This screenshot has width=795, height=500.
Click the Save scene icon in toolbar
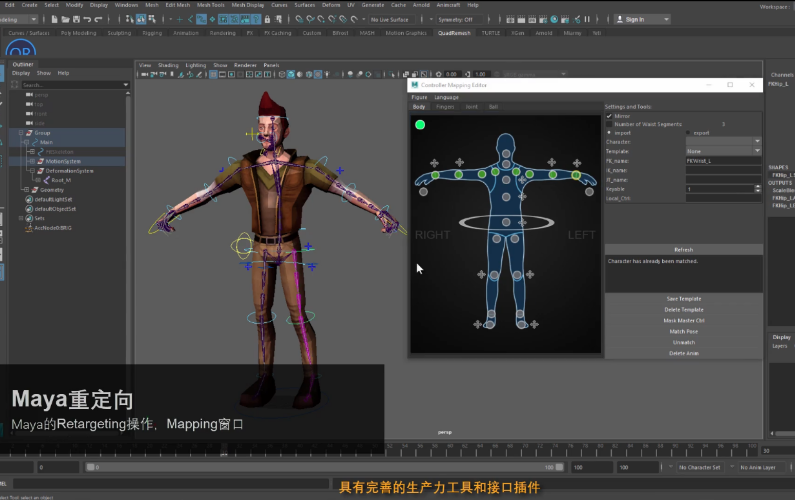tap(76, 19)
